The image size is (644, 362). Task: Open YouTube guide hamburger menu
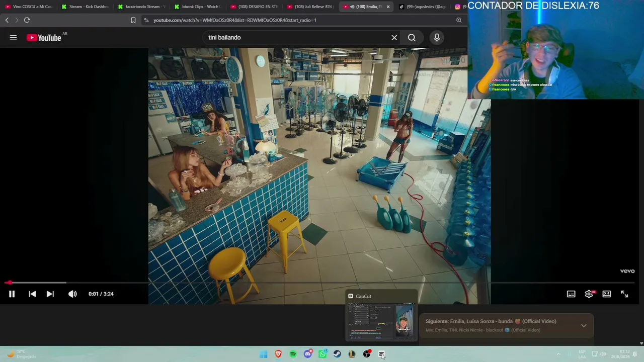pos(13,38)
